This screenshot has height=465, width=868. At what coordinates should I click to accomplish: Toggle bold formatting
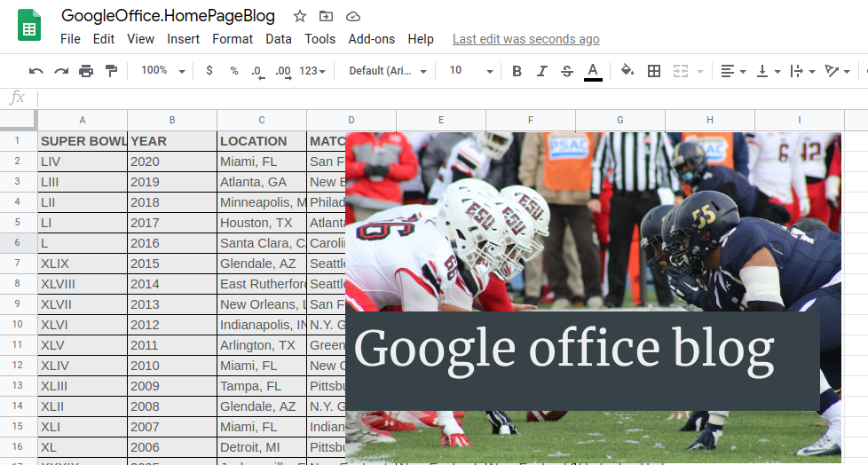[517, 71]
